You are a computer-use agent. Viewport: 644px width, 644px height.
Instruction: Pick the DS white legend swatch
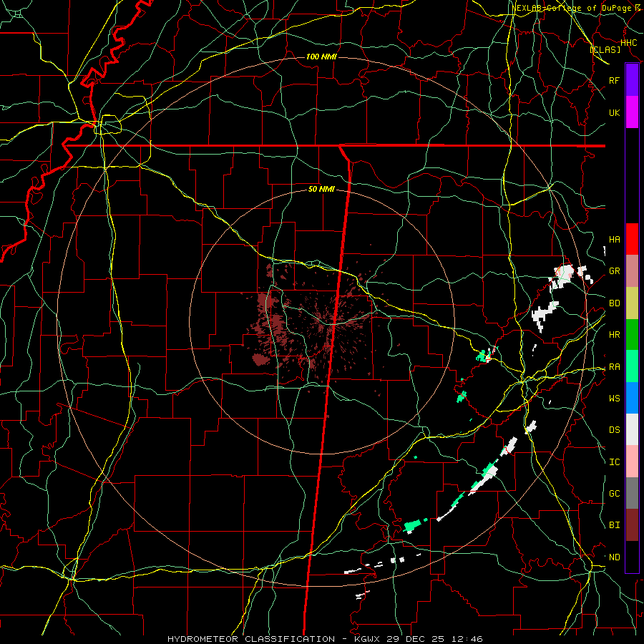coord(632,429)
